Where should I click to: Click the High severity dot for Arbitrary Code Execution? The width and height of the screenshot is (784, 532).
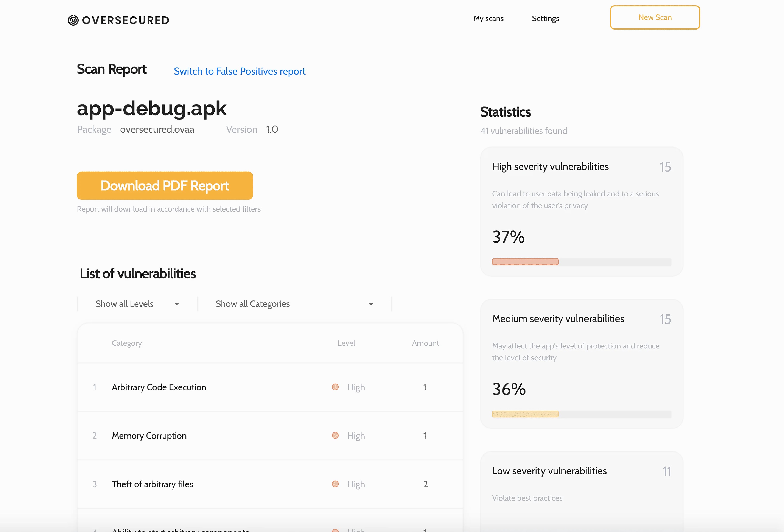pos(335,387)
